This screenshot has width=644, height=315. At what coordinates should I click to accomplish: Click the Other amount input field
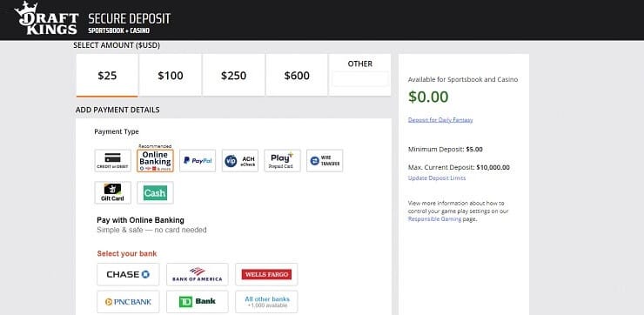click(x=360, y=79)
